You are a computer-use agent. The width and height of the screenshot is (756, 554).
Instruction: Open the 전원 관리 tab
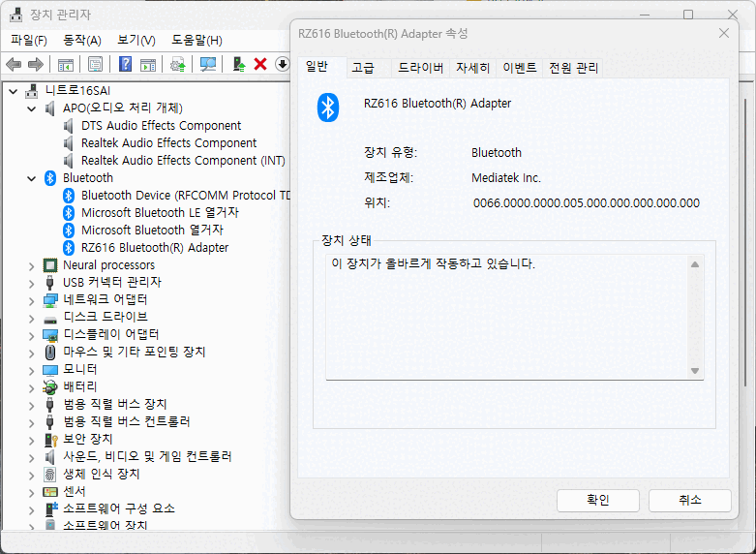573,68
